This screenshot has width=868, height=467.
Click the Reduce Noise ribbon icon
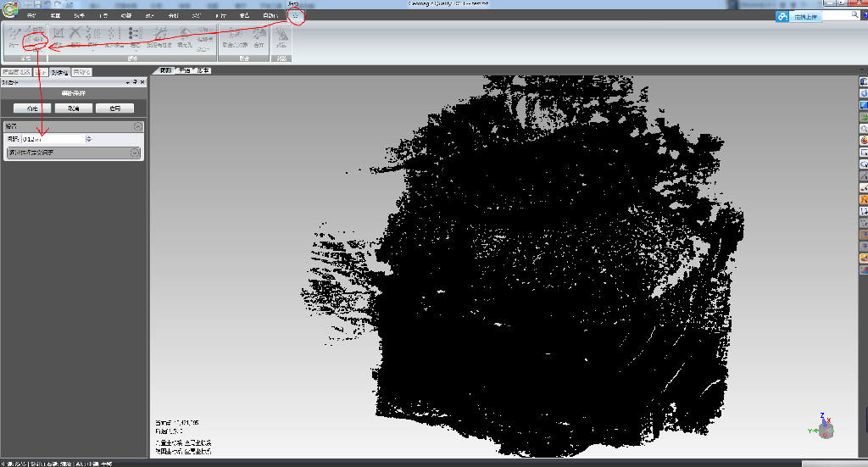tap(114, 36)
